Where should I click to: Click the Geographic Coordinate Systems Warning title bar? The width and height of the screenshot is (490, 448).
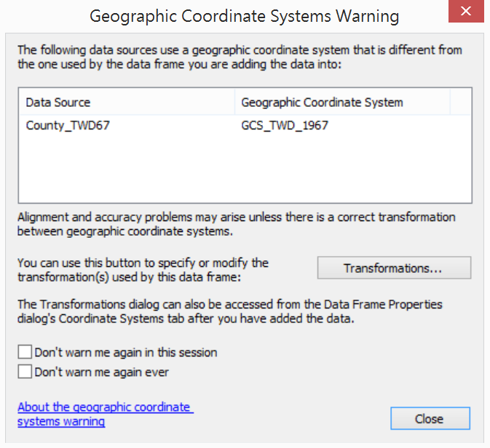pos(244,16)
